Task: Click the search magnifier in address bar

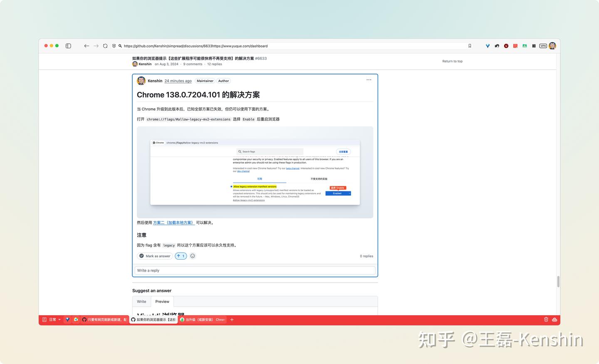Action: click(x=120, y=46)
